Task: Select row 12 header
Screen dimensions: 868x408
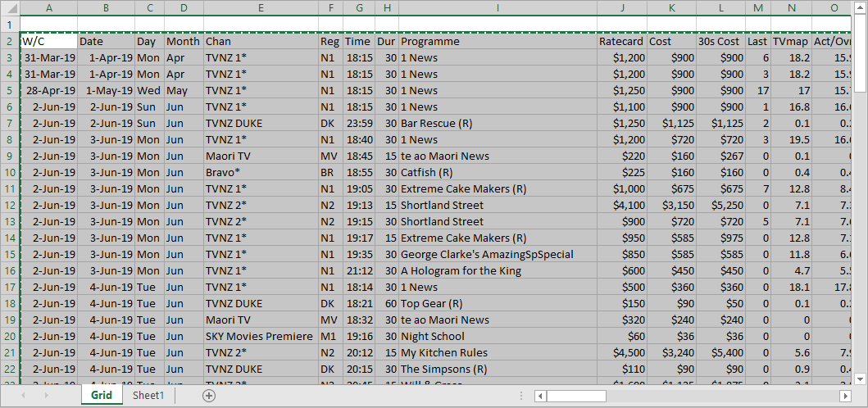Action: click(x=9, y=205)
